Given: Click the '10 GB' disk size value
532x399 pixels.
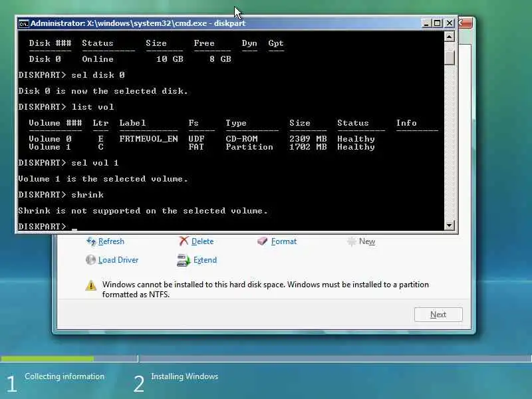Looking at the screenshot, I should [170, 59].
